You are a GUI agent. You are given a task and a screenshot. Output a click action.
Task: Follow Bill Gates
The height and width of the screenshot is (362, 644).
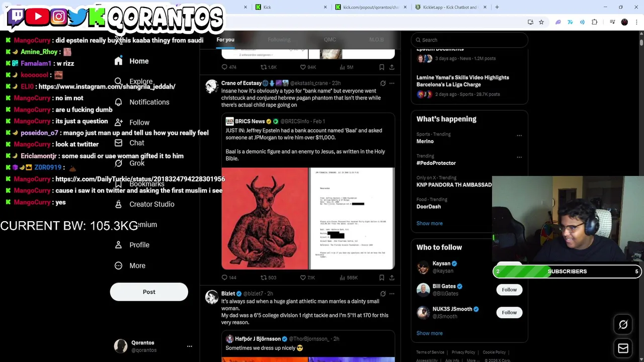[x=509, y=290]
